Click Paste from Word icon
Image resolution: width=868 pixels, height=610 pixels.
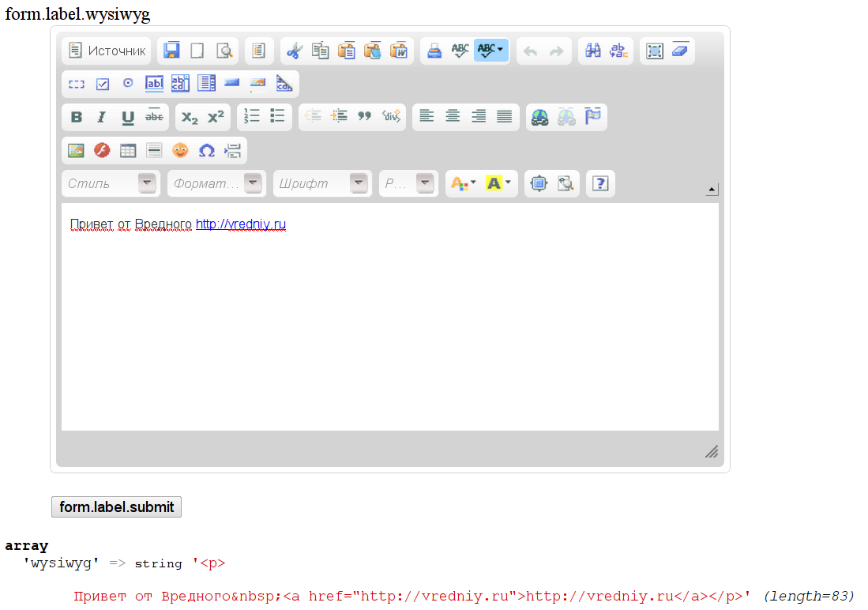(399, 51)
